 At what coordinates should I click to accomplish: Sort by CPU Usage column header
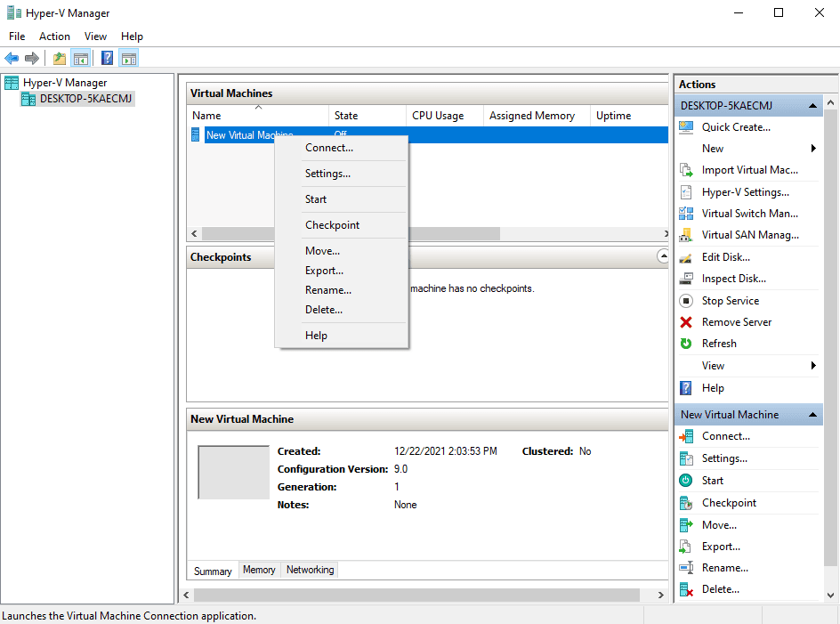pos(445,116)
